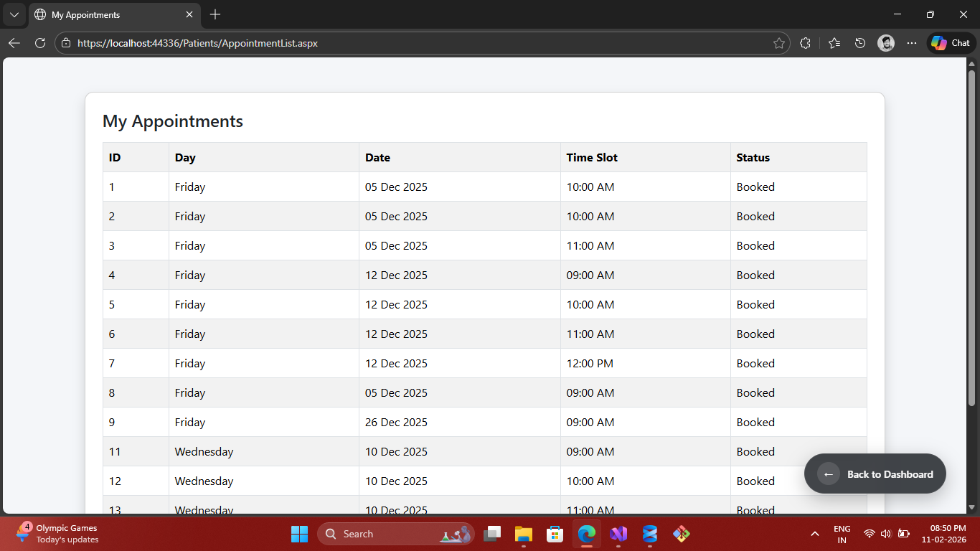Open the Windows Start menu

[x=299, y=534]
